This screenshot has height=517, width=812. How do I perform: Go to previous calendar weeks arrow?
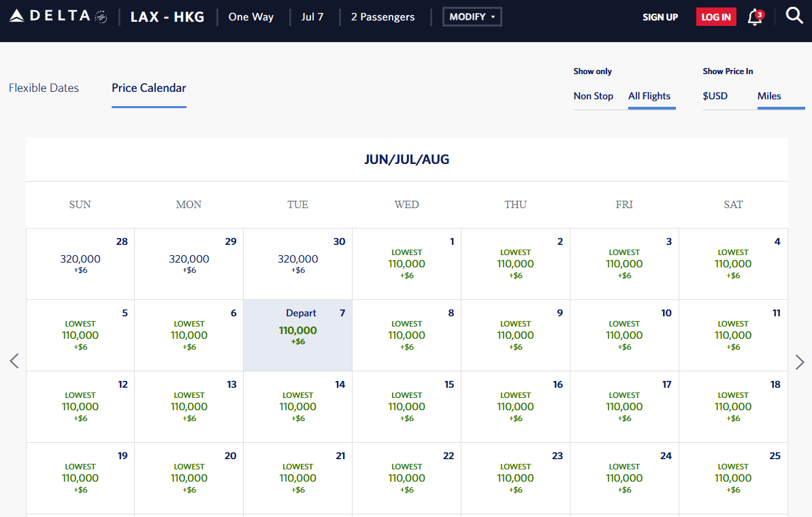[14, 361]
